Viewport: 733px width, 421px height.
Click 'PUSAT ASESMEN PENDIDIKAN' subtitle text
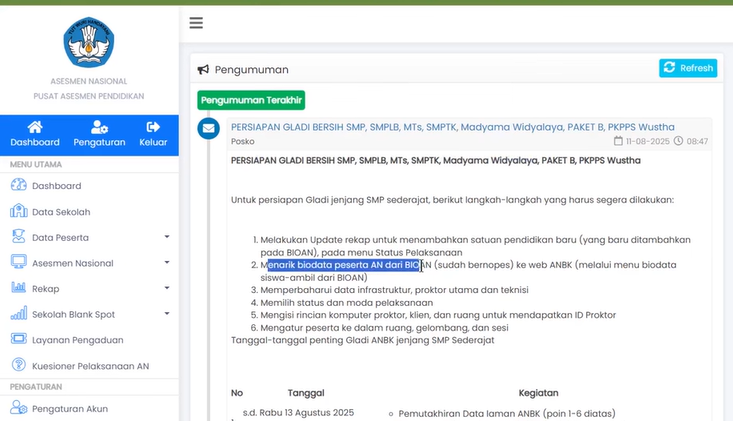pyautogui.click(x=89, y=96)
